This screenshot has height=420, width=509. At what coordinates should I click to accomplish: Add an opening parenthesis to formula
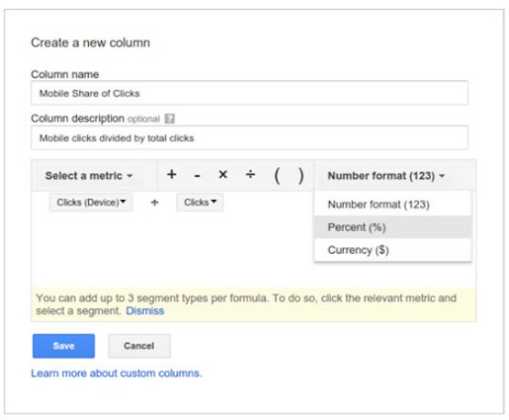[x=277, y=176]
